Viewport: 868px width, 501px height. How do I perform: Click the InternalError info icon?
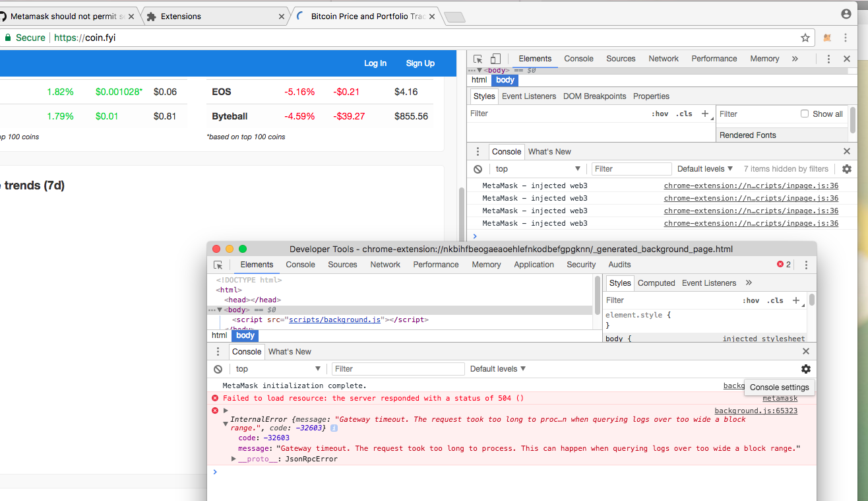click(334, 428)
